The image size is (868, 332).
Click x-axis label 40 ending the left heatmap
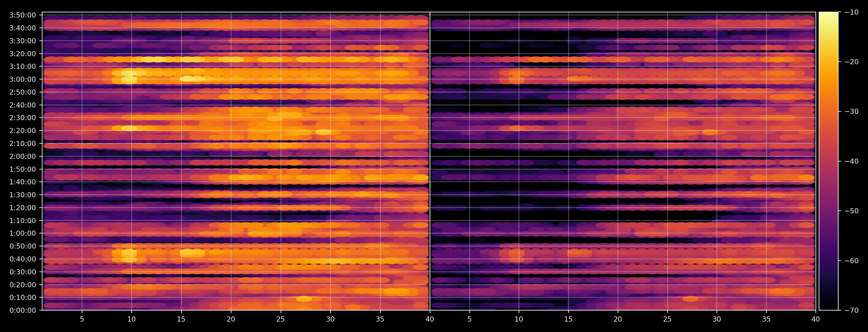(430, 319)
